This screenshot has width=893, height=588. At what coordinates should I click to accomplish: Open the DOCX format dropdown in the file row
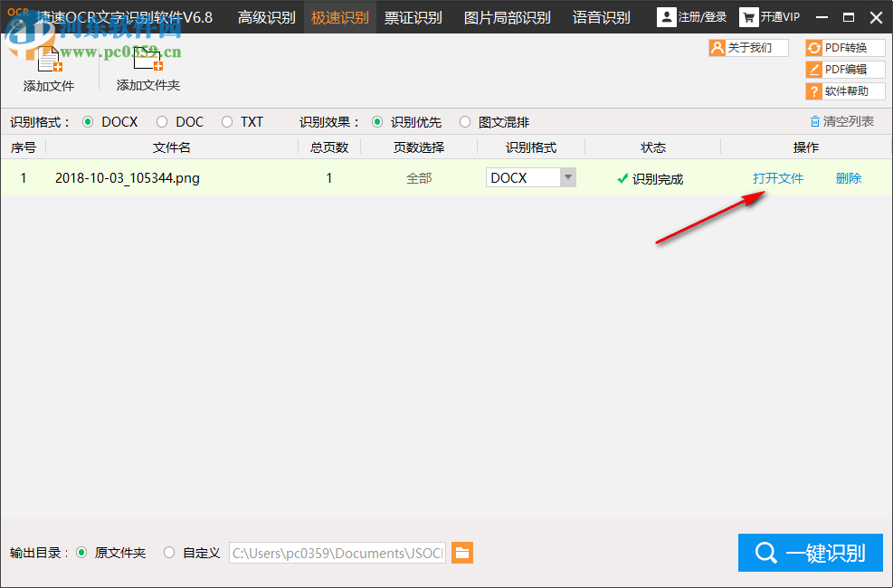coord(568,177)
